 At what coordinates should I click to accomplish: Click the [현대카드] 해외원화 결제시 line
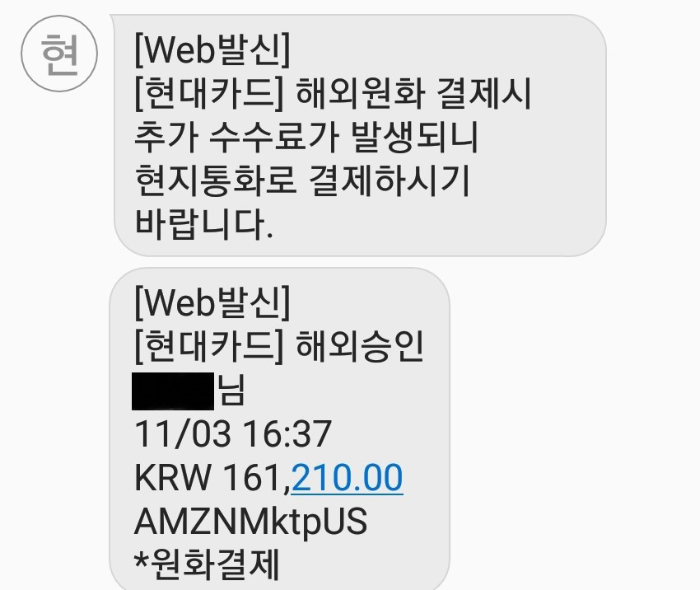[x=333, y=93]
